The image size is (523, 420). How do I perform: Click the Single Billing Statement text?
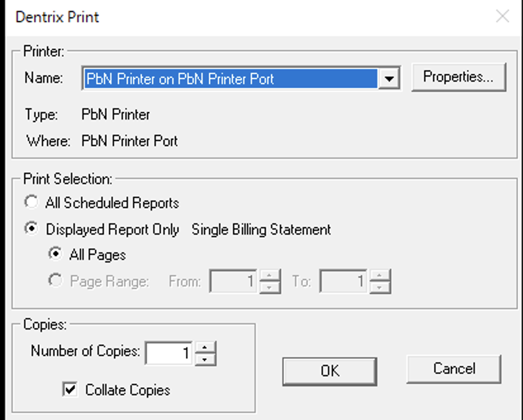(261, 230)
